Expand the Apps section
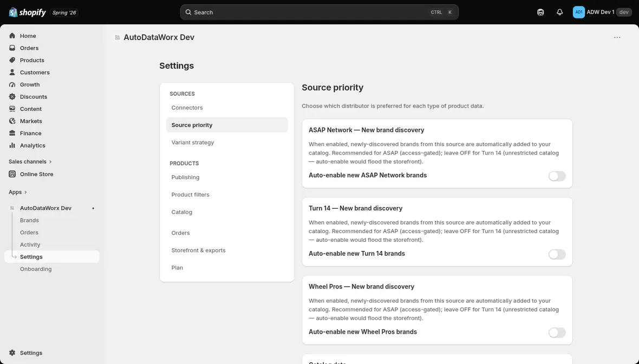 click(x=17, y=192)
